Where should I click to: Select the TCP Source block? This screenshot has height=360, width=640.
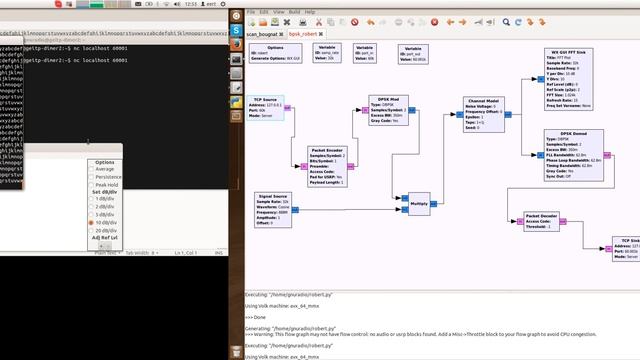point(265,108)
